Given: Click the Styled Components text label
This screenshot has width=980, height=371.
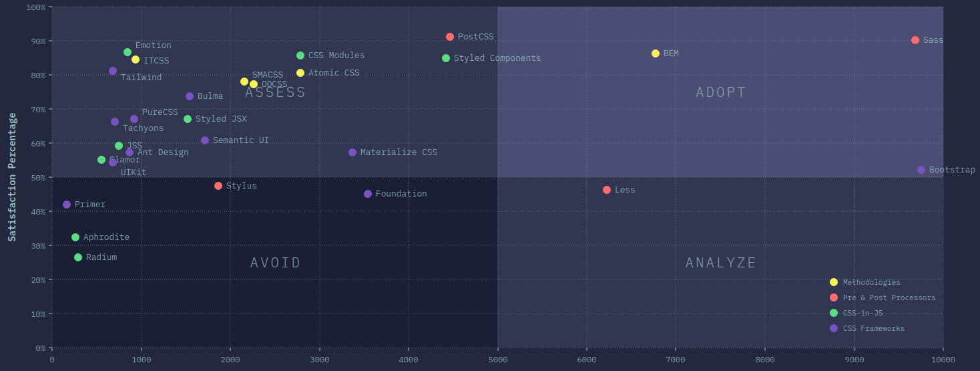Looking at the screenshot, I should pos(497,58).
